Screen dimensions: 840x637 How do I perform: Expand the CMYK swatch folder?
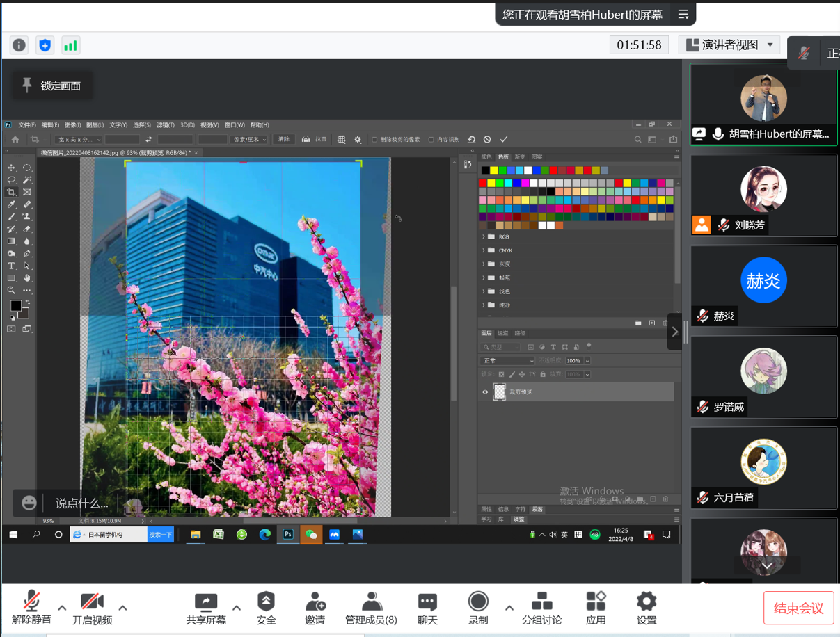484,250
